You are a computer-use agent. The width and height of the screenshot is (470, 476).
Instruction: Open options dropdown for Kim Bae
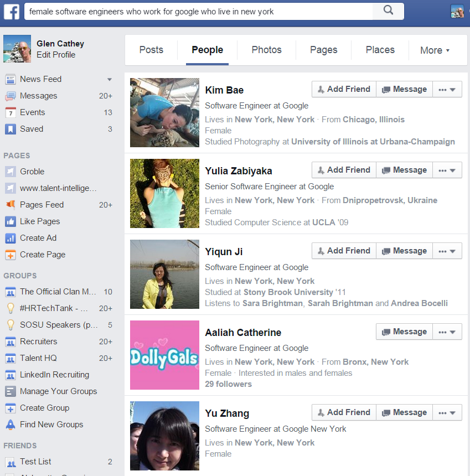(x=447, y=89)
